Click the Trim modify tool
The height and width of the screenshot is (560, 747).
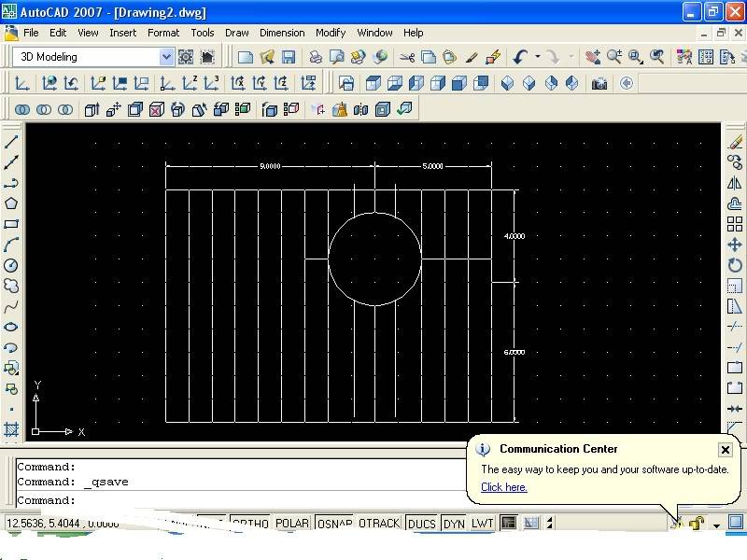(735, 327)
